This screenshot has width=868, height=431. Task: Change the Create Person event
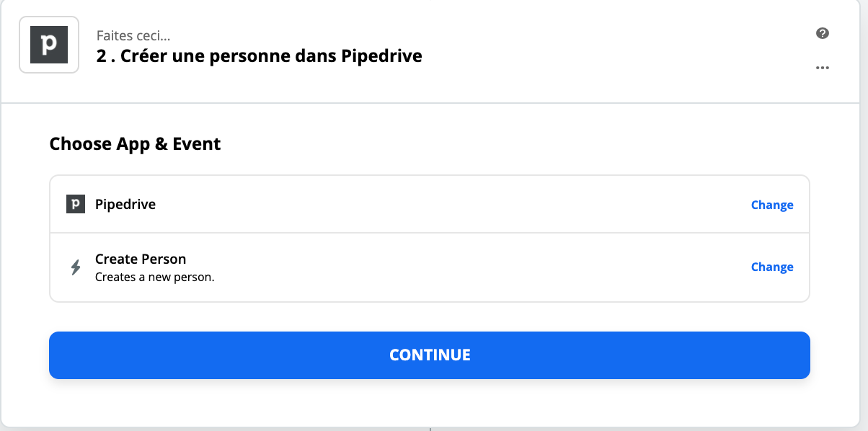point(772,267)
